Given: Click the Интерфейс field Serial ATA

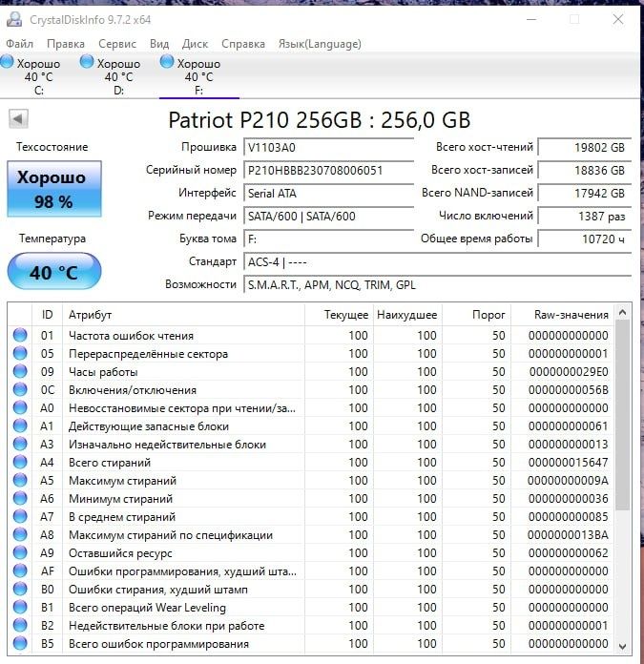Looking at the screenshot, I should (x=329, y=193).
